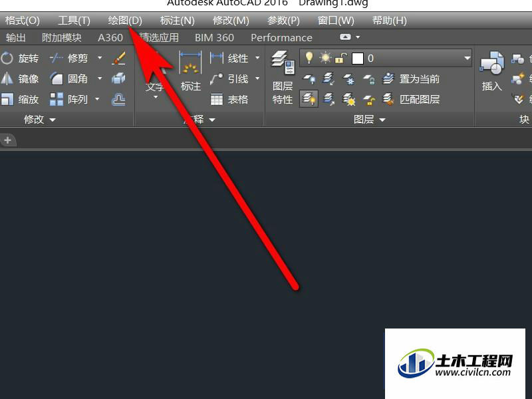Click the large 标注 dimension ribbon button
Viewport: 532px width, 399px height.
[190, 72]
